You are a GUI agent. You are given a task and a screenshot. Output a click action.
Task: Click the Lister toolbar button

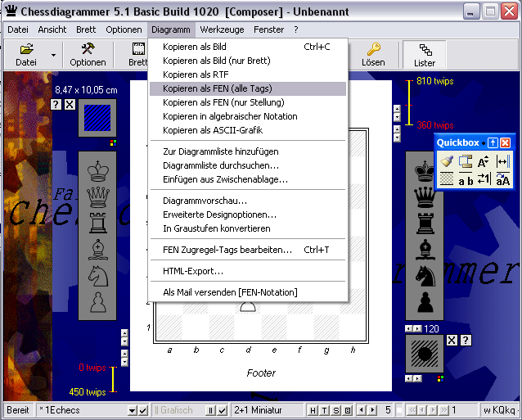(x=425, y=55)
